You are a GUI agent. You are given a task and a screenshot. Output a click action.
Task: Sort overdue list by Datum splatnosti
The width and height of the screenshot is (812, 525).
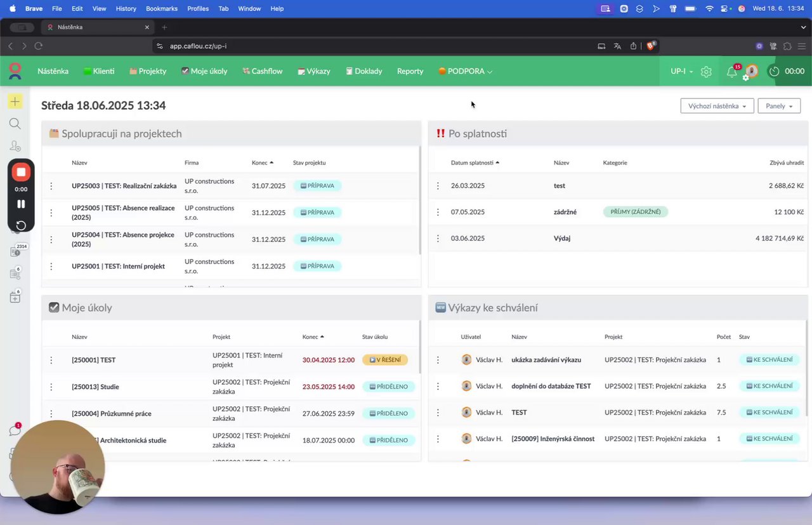(x=475, y=163)
